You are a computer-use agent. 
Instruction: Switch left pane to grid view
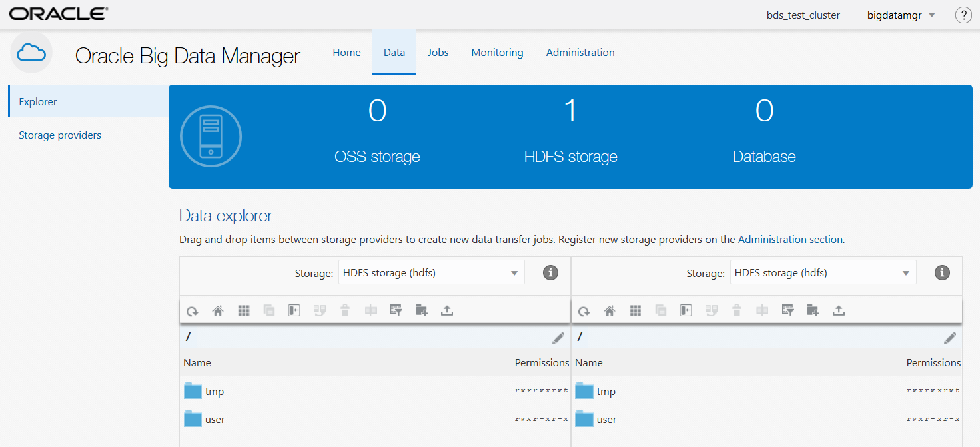244,310
